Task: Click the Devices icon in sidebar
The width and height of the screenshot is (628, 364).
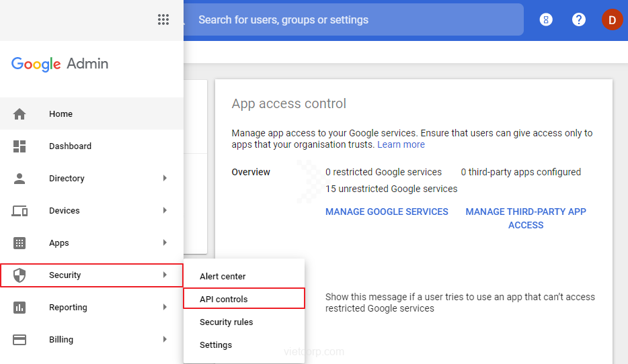Action: 19,211
